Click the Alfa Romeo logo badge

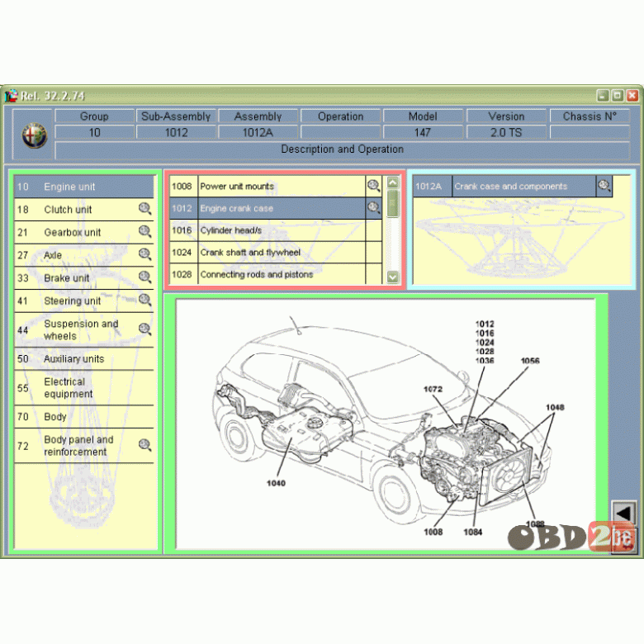pos(34,135)
